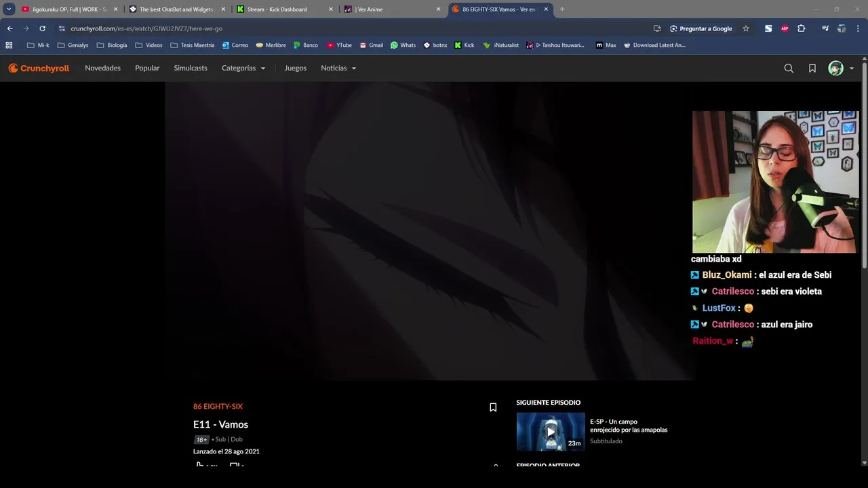Switch to 'The best ChatBot and Widgets' tab
The image size is (868, 488).
(x=176, y=9)
